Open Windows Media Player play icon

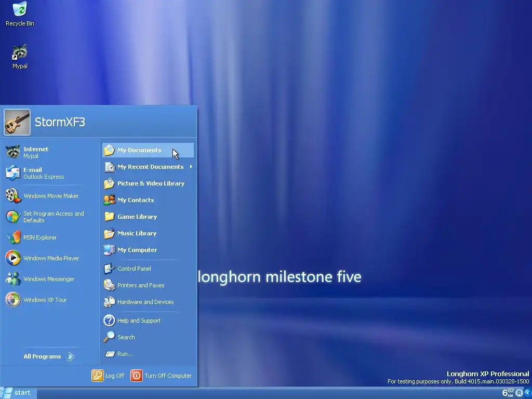[x=13, y=258]
